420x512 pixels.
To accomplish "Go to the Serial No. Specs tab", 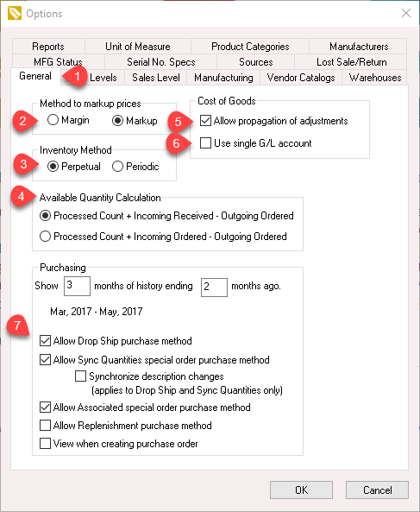I will coord(161,62).
